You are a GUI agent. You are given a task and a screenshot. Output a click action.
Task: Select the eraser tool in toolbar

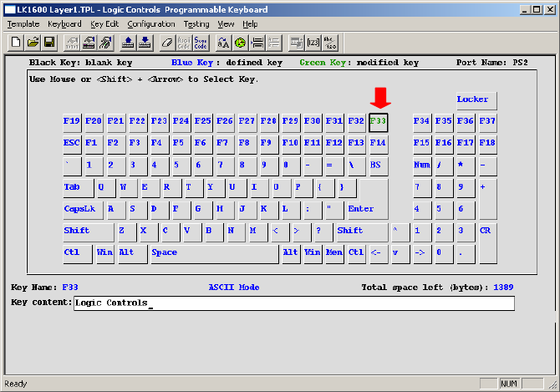(166, 42)
